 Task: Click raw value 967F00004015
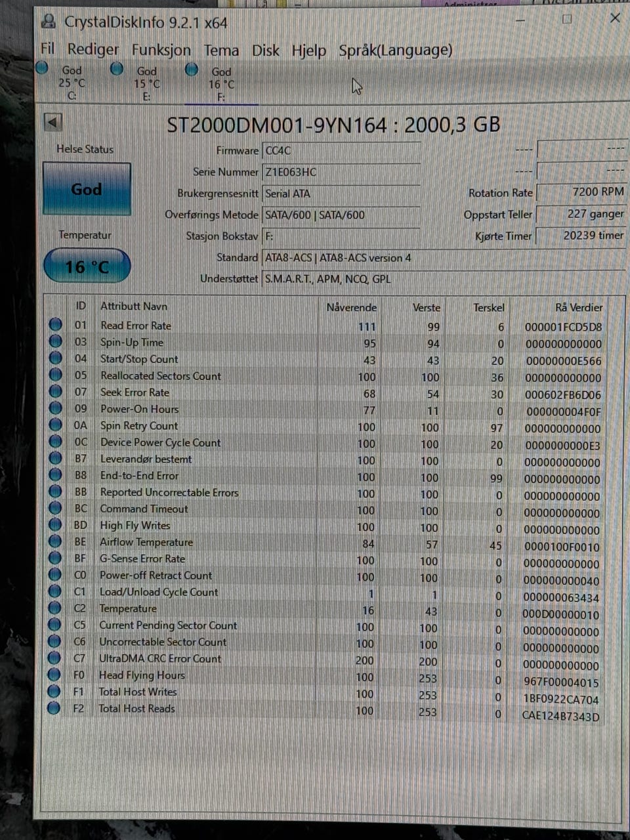click(x=561, y=682)
